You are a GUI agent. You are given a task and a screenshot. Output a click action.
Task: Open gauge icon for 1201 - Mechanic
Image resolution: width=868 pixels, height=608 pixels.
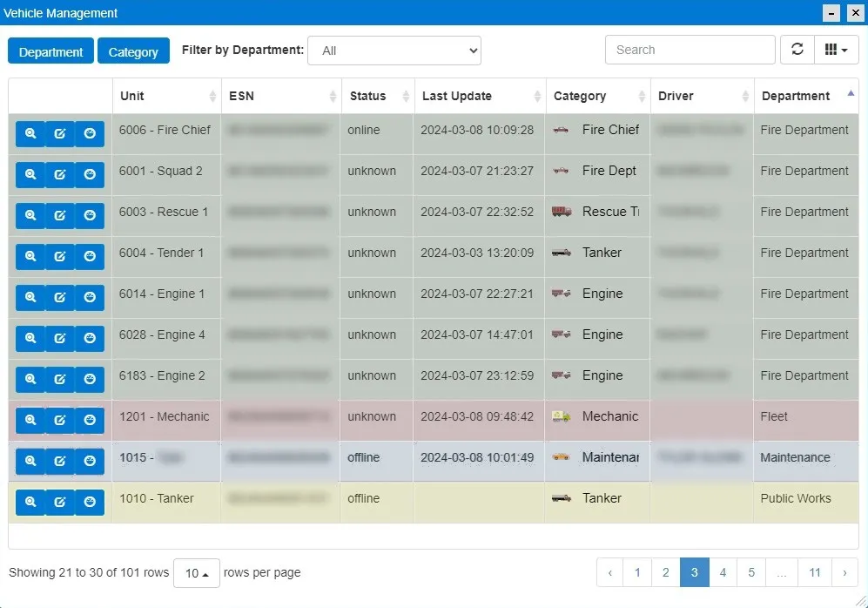click(x=90, y=421)
